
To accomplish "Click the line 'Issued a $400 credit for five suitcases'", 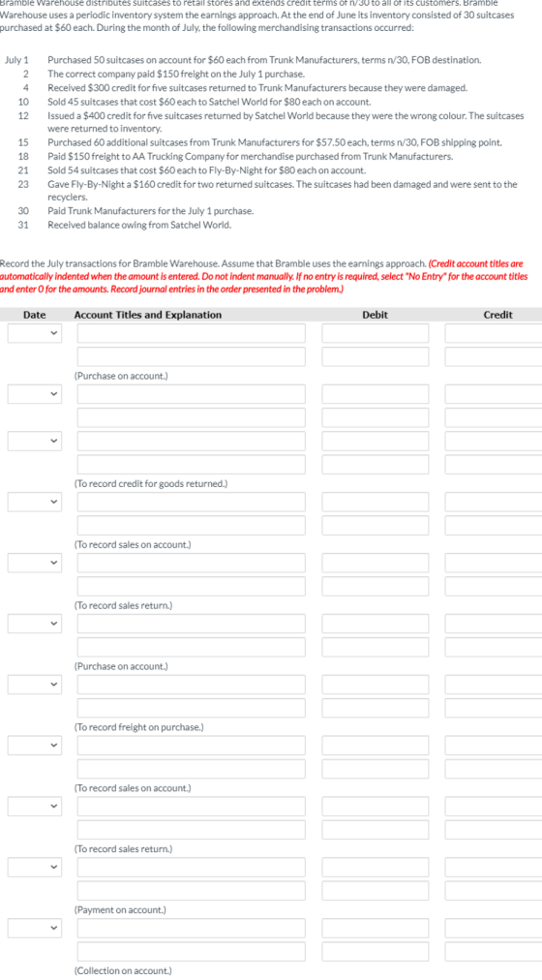I will pyautogui.click(x=286, y=122).
